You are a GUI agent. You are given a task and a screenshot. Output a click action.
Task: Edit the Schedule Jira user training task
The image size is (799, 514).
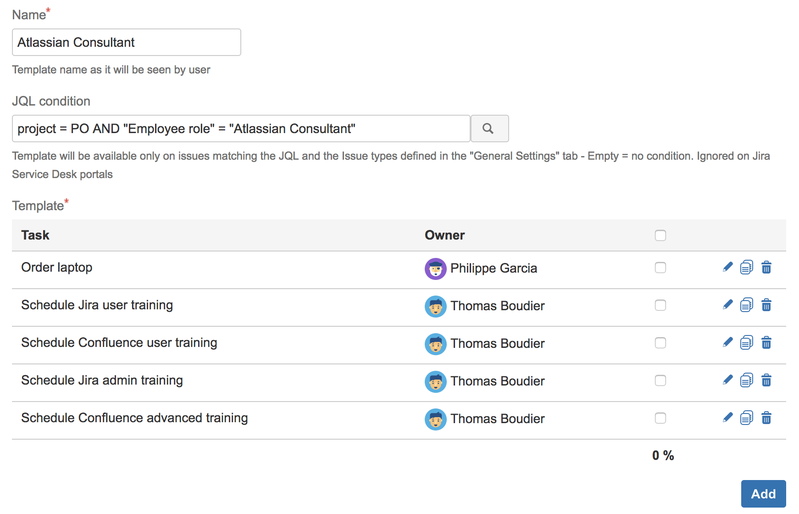tap(727, 305)
